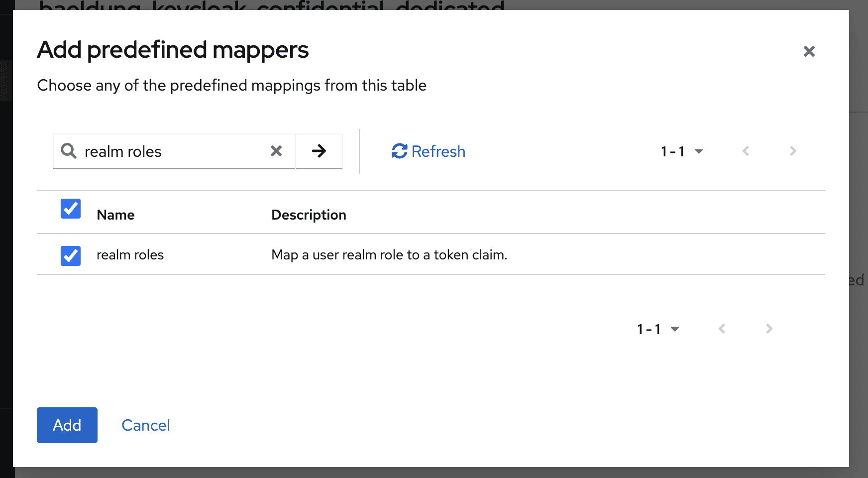Open the top 1 - 1 pagination dropdown
The height and width of the screenshot is (478, 868).
pyautogui.click(x=682, y=151)
